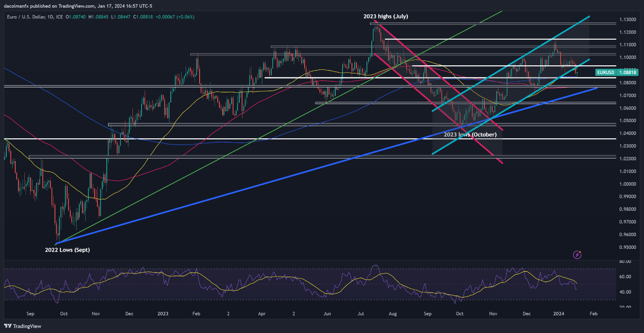Click the 1.01000 price axis label
The height and width of the screenshot is (333, 644).
(627, 171)
